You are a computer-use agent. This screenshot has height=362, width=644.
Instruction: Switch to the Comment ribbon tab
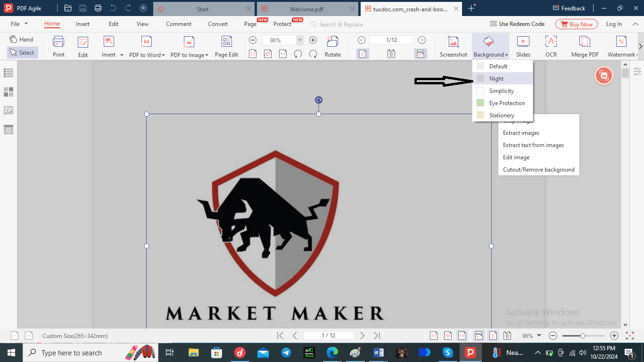coord(179,24)
